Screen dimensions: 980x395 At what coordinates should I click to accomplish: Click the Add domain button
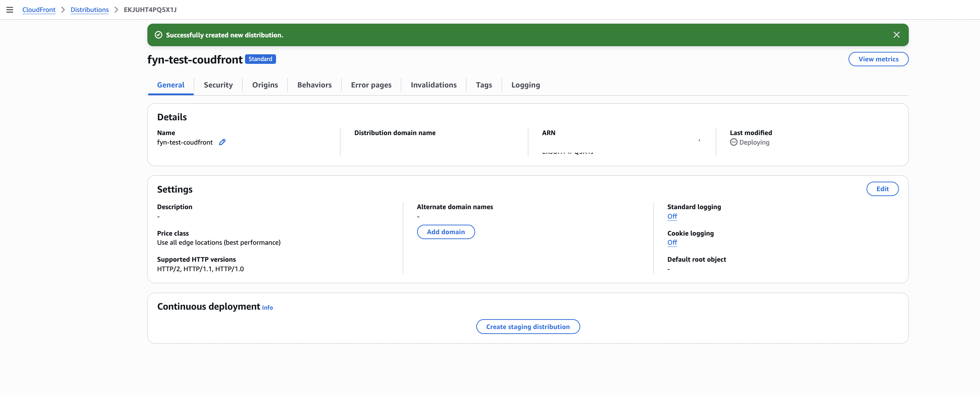(x=446, y=232)
